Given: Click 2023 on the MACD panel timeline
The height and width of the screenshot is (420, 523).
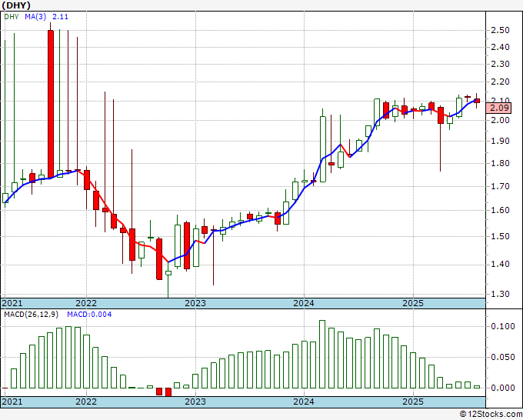Looking at the screenshot, I should tap(195, 402).
